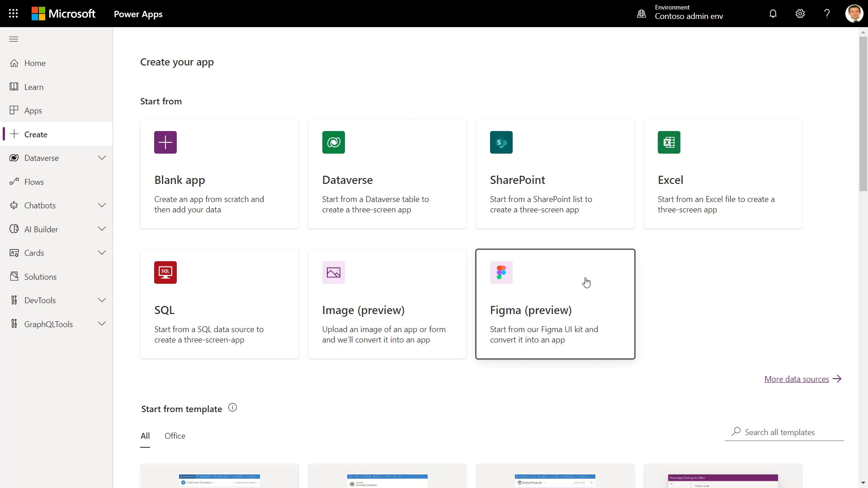Click the AI Builder brain icon
Screen dimensions: 868x488
click(14, 229)
